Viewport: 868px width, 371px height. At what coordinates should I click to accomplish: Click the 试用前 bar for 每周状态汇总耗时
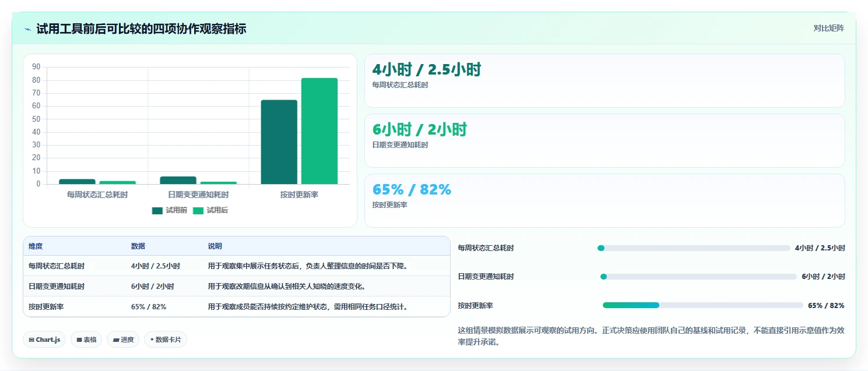tap(77, 182)
